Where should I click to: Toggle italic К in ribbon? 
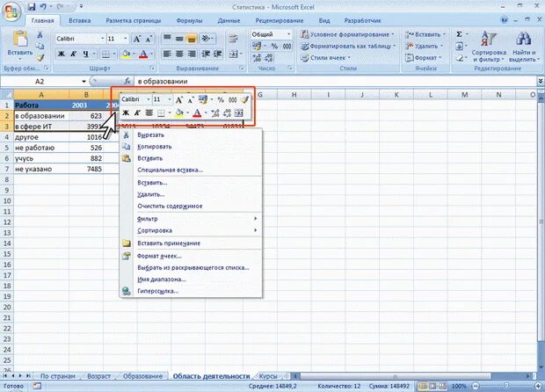(73, 54)
